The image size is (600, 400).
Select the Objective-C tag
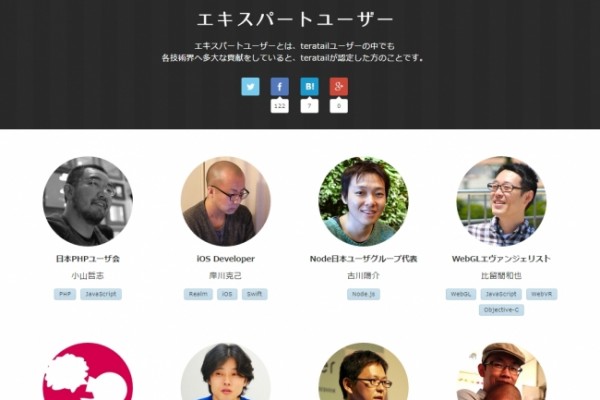click(x=501, y=310)
